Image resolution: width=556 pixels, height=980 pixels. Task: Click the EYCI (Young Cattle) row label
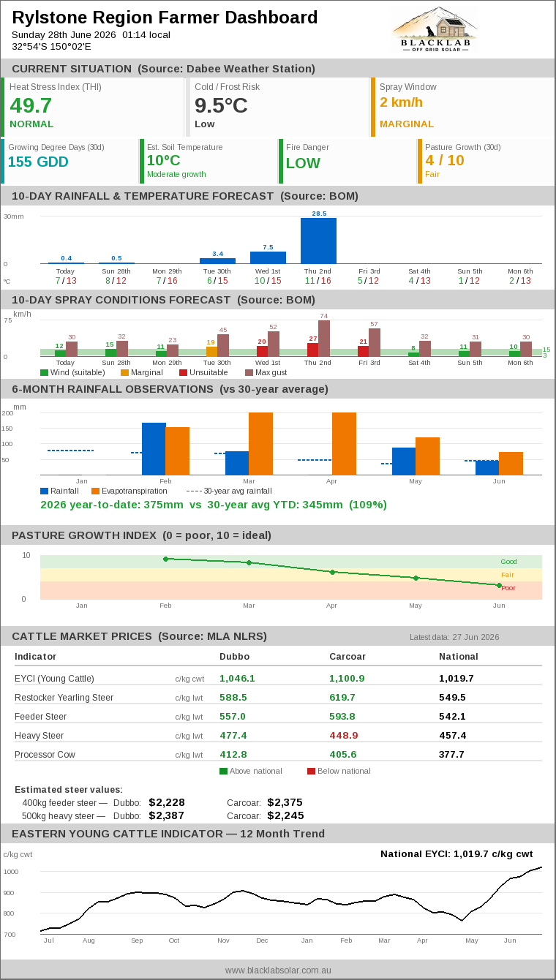[x=54, y=679]
